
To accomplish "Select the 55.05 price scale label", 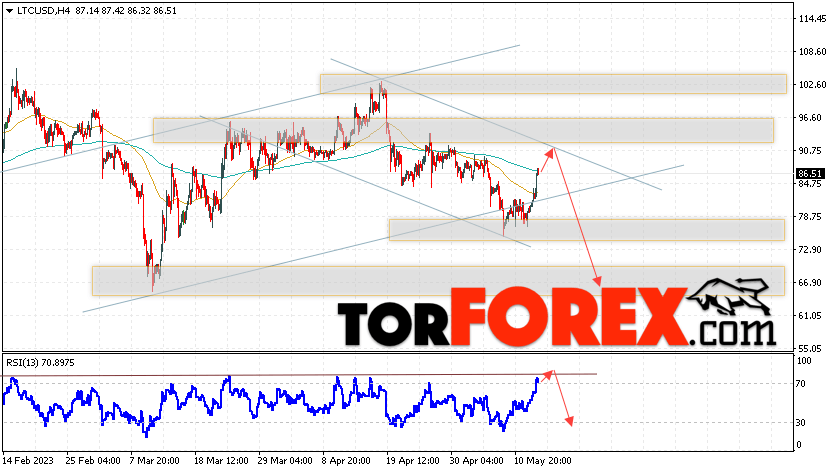I will [812, 349].
